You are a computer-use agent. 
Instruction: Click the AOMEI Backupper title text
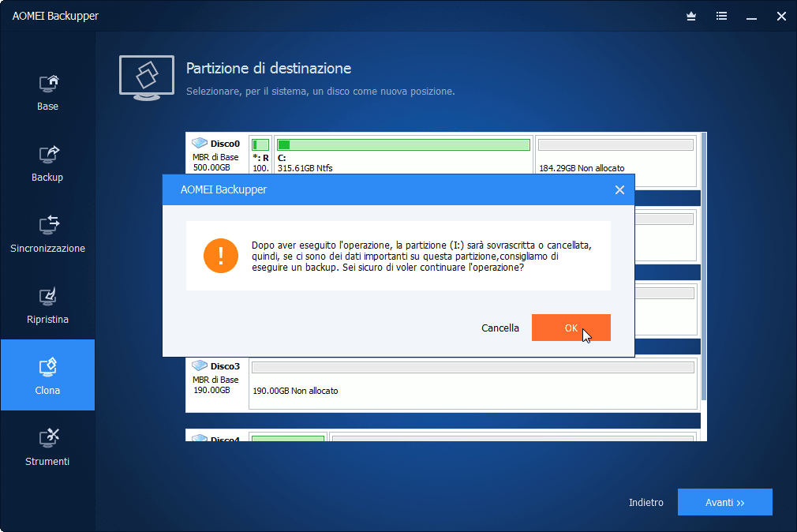click(x=55, y=16)
